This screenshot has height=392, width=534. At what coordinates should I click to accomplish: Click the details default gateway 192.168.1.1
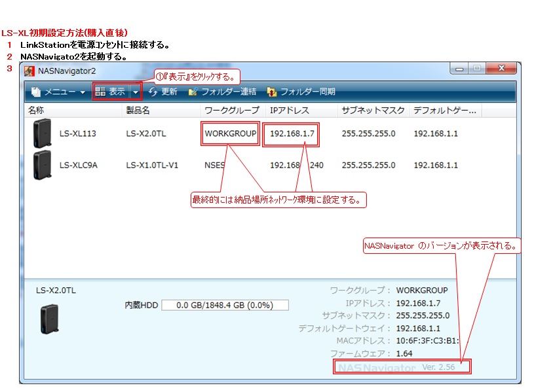pyautogui.click(x=418, y=329)
